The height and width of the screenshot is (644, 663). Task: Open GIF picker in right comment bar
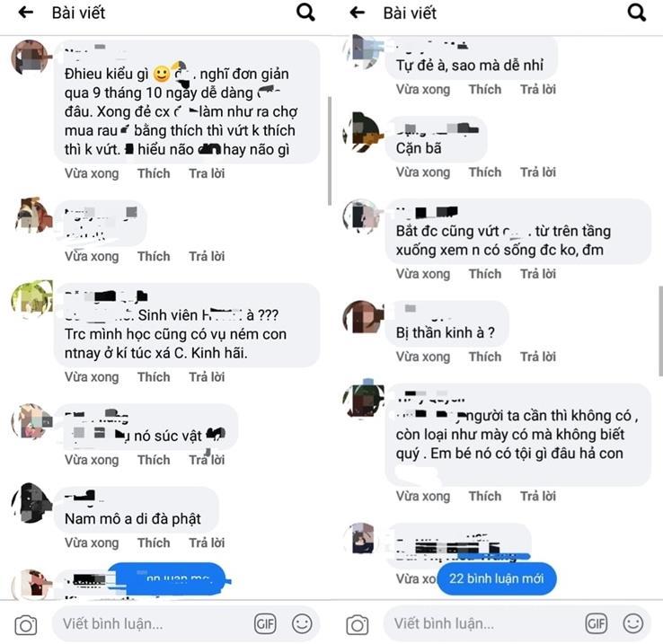pos(597,623)
